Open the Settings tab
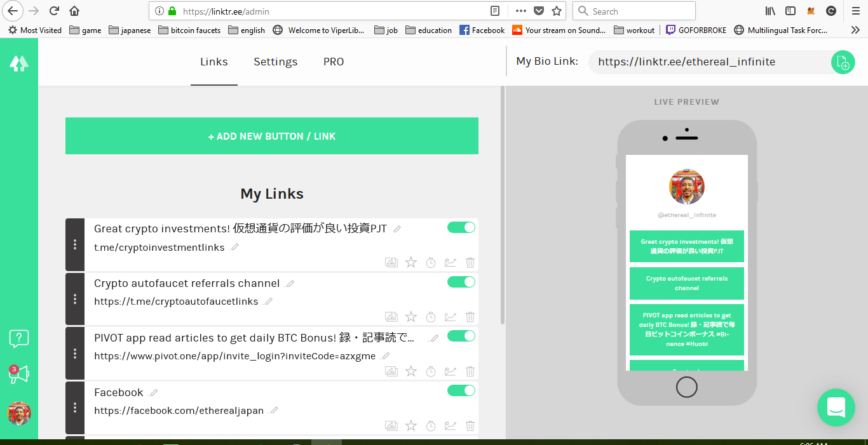The width and height of the screenshot is (868, 445). 276,62
